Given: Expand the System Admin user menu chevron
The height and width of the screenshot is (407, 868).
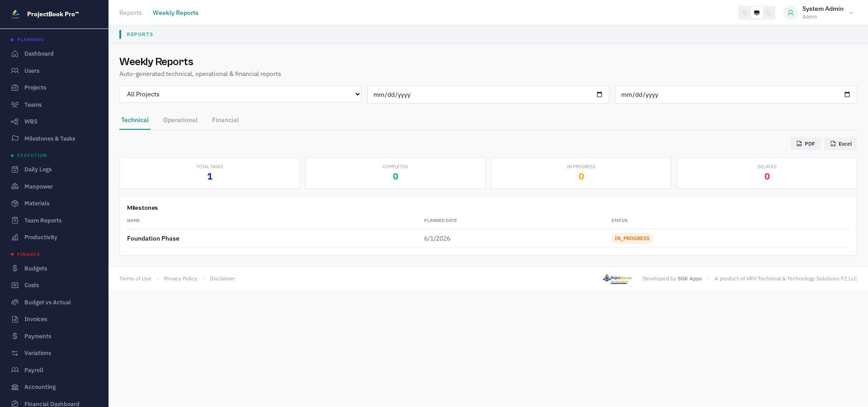Looking at the screenshot, I should 851,13.
